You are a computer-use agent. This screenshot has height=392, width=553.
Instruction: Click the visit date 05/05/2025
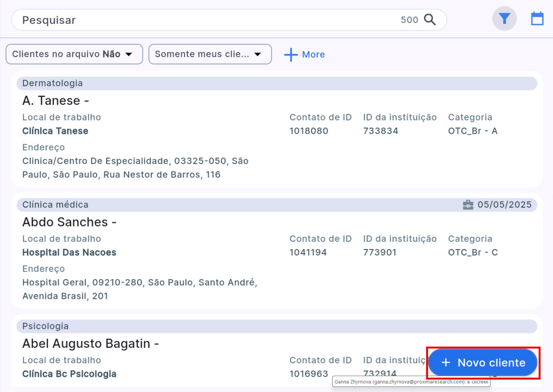pyautogui.click(x=504, y=205)
